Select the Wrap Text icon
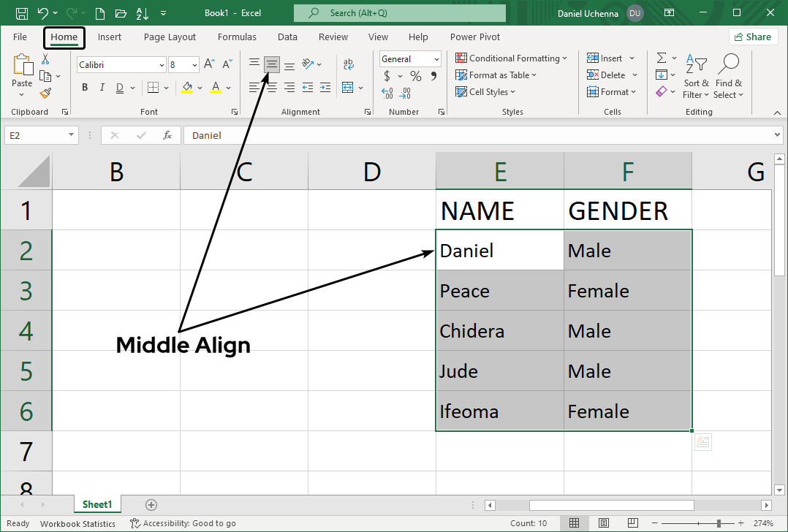Screen dimensions: 788x532 tap(348, 64)
